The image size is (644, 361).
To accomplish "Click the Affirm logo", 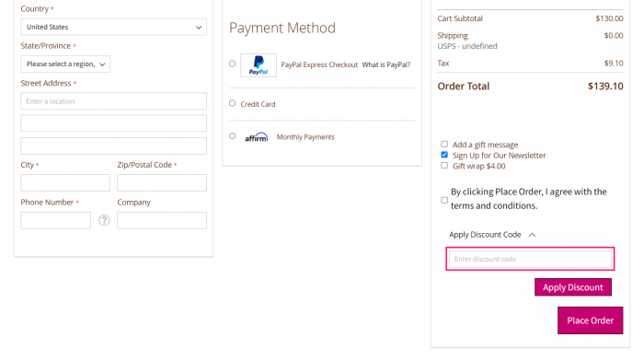I will (x=257, y=137).
